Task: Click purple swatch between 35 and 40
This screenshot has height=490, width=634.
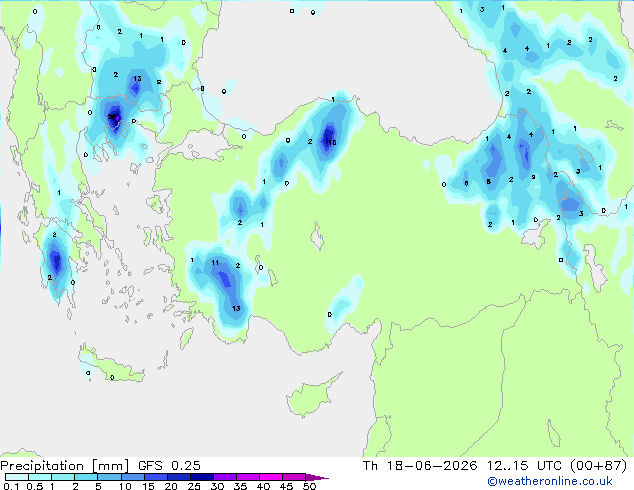Action: point(248,477)
